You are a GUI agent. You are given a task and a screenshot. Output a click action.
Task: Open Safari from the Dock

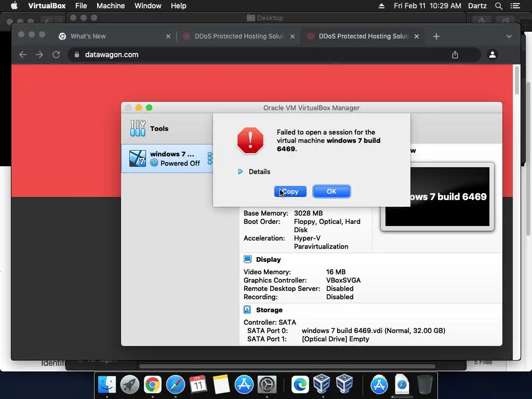pyautogui.click(x=175, y=384)
